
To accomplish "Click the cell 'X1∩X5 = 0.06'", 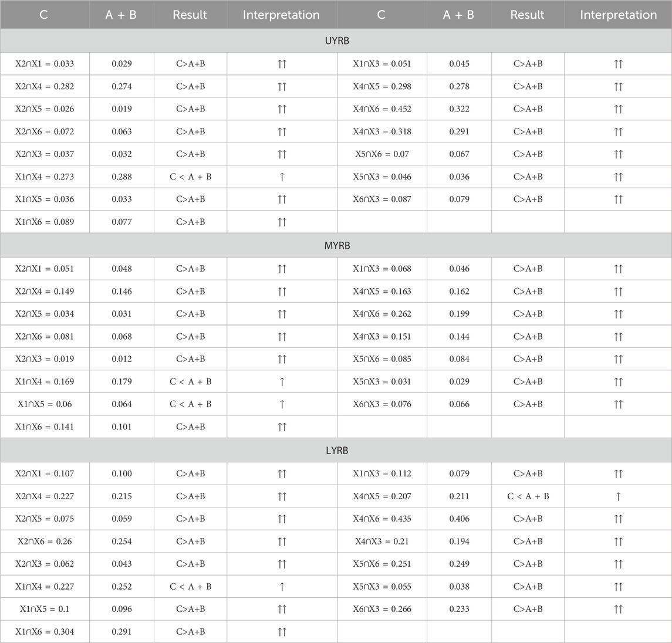I will click(x=45, y=404).
